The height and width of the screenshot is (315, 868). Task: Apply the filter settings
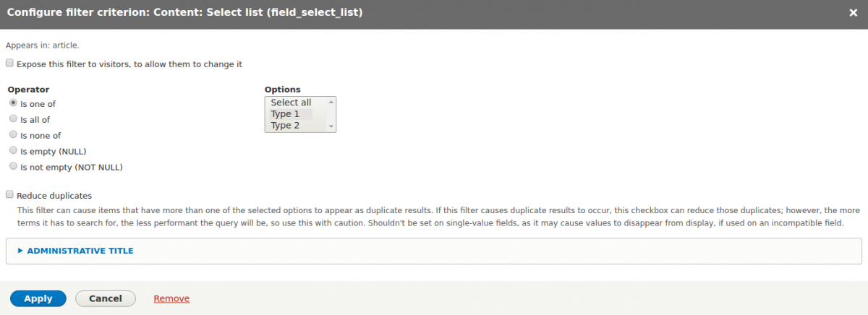tap(38, 298)
